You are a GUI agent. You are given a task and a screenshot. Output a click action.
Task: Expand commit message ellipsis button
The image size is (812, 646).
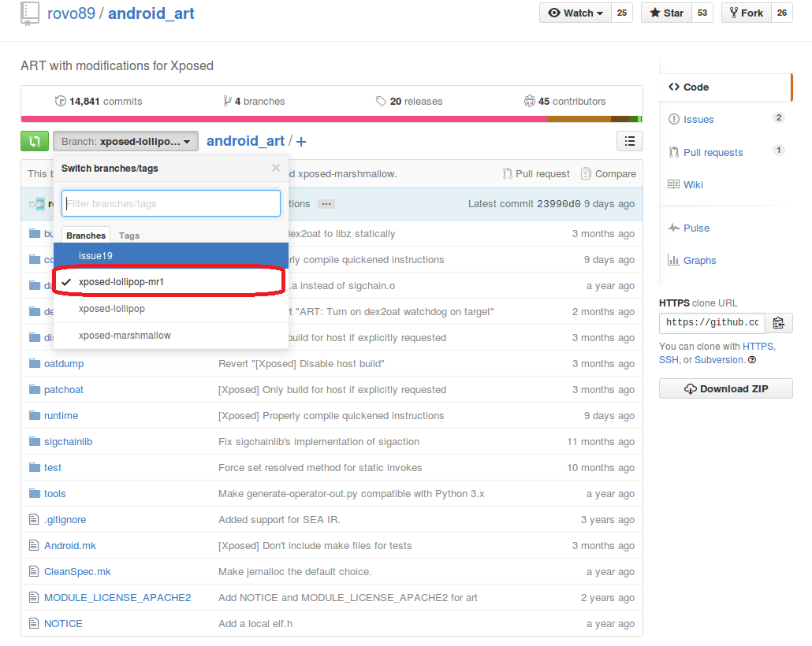326,204
